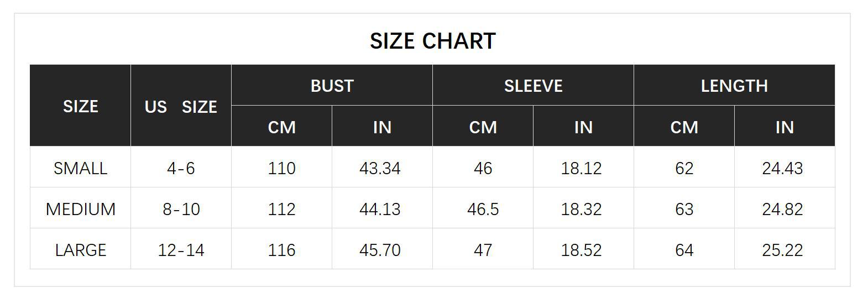The width and height of the screenshot is (868, 303).
Task: Click the LENGTH header cell
Action: click(x=734, y=86)
